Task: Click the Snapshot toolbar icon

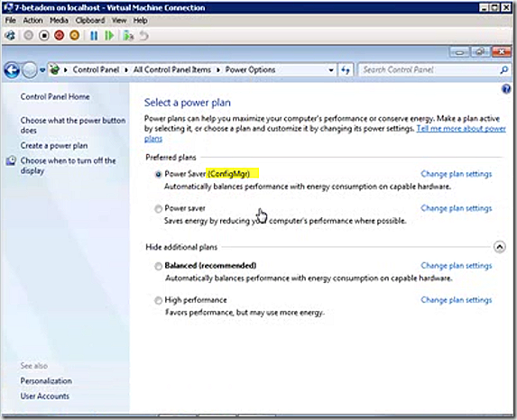Action: (x=128, y=35)
